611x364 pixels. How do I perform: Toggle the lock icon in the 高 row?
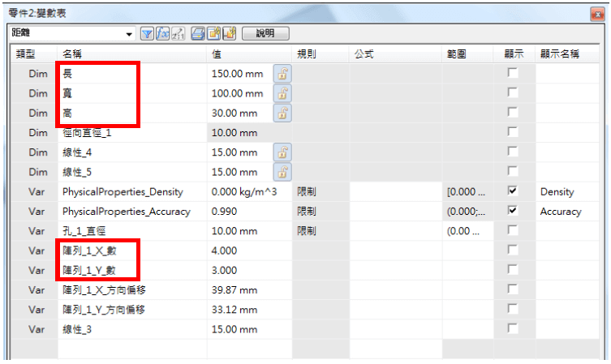click(283, 113)
